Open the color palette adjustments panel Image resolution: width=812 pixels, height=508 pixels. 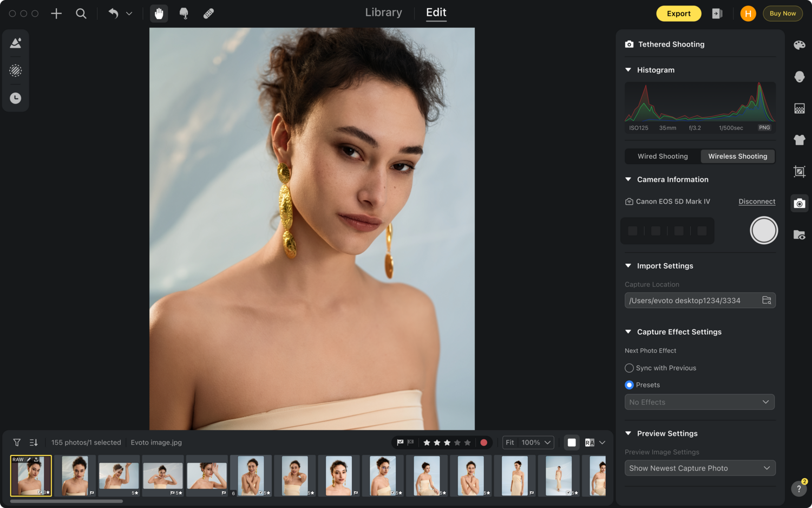click(x=799, y=45)
